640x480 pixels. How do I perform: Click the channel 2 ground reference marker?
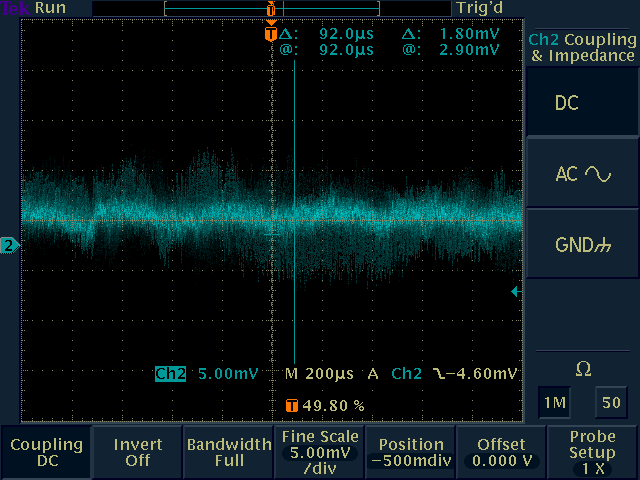10,246
